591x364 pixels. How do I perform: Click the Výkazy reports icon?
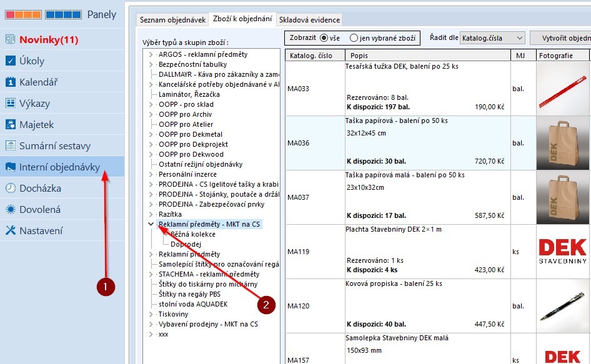tap(10, 103)
